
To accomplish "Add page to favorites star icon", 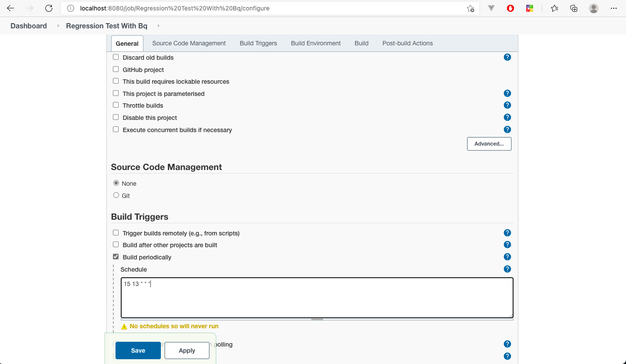I will [470, 8].
